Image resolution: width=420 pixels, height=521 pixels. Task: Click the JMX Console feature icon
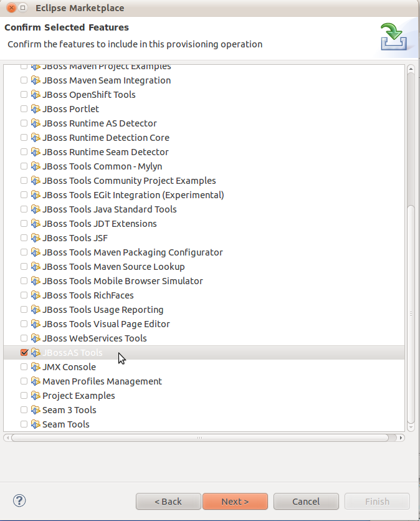36,367
